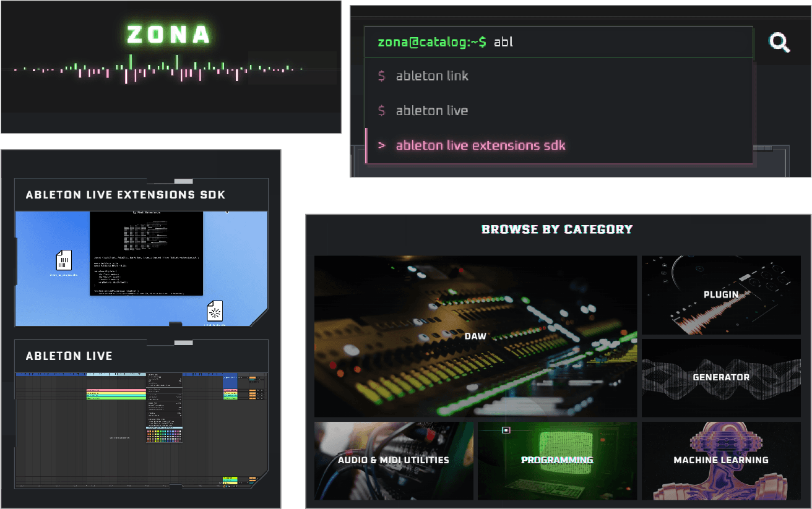812x509 pixels.
Task: Click the magnifying glass search icon
Action: point(779,43)
